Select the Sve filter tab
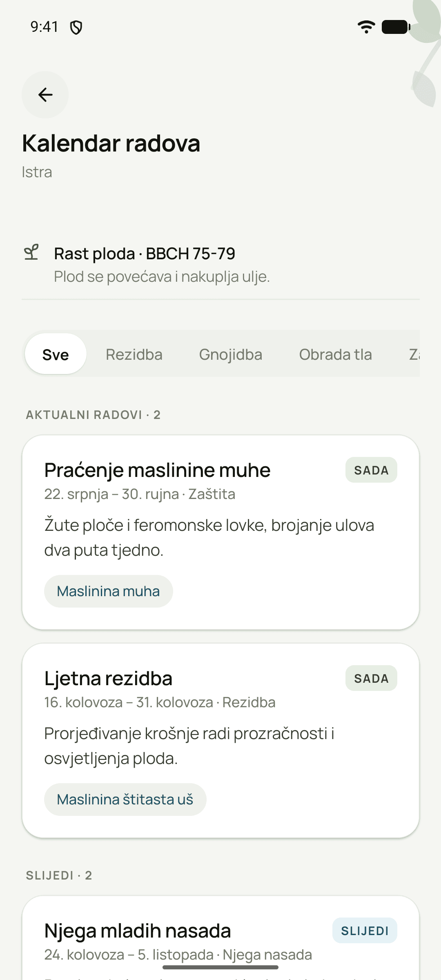441x980 pixels. point(56,354)
